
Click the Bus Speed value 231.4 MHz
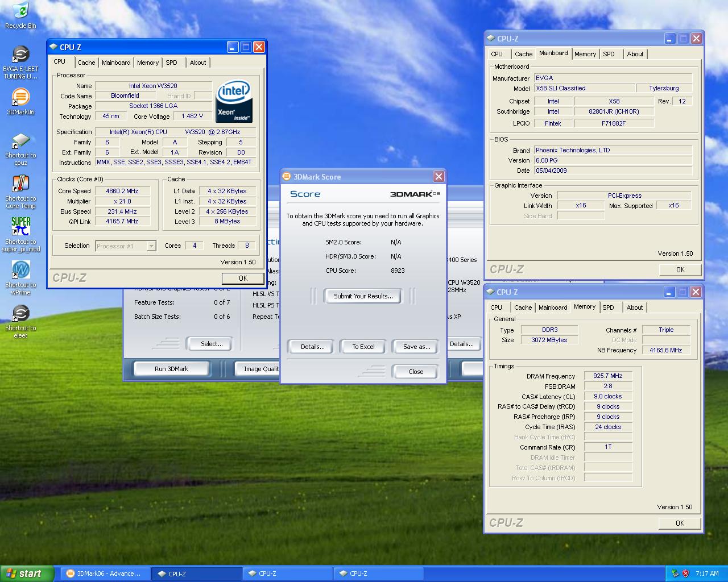122,211
